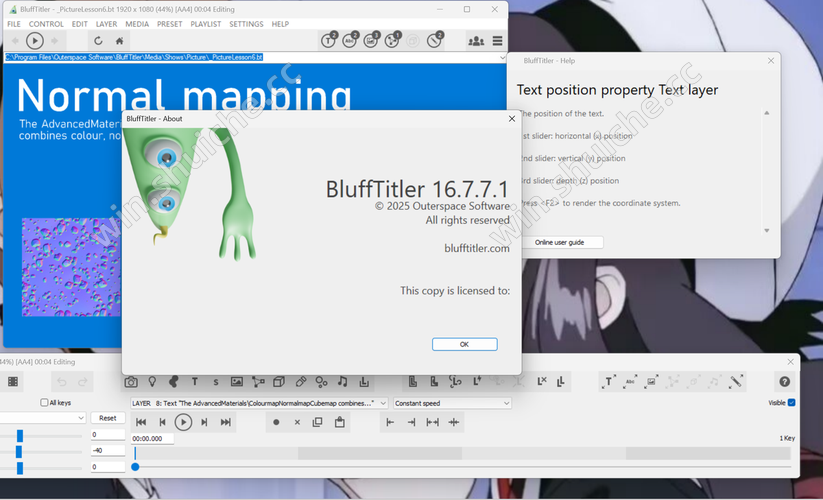
Task: Click the second property slider with value -40
Action: point(19,451)
